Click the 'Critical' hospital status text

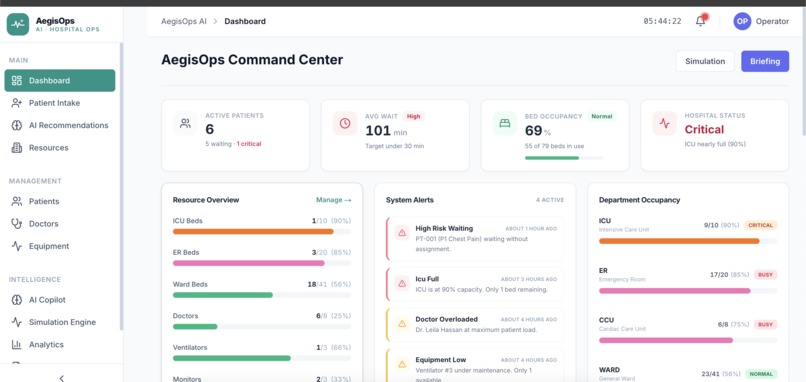point(704,130)
